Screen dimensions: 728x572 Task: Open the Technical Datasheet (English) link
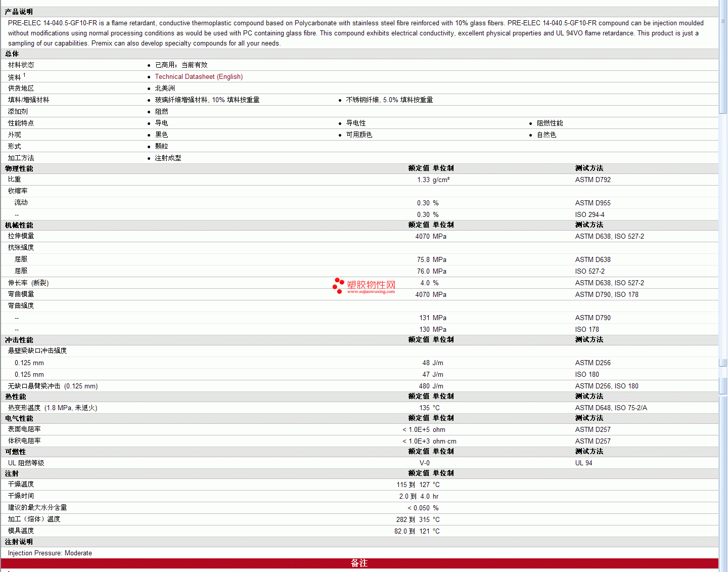pyautogui.click(x=199, y=77)
